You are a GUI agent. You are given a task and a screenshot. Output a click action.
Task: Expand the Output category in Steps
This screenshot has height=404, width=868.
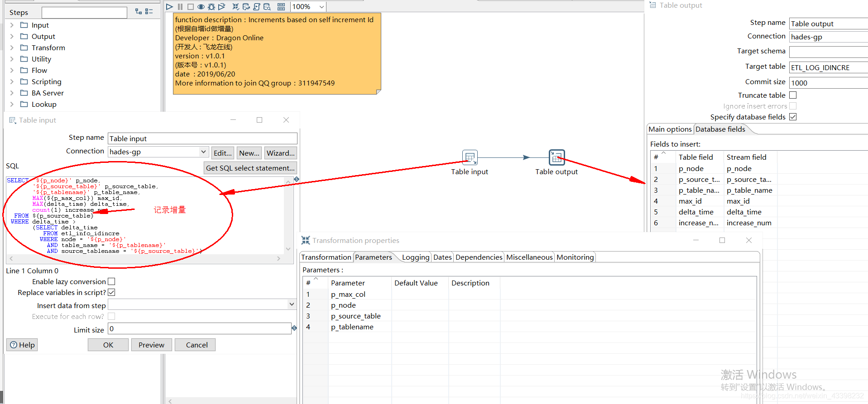[12, 37]
